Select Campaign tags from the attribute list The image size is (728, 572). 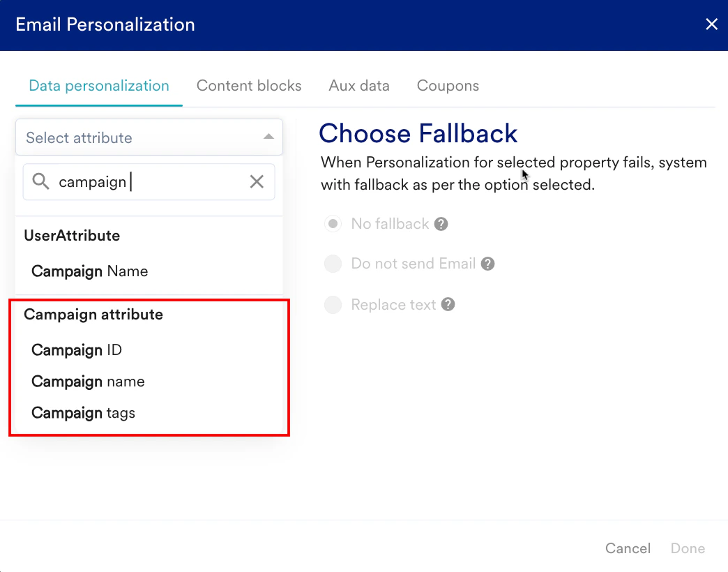(x=83, y=413)
